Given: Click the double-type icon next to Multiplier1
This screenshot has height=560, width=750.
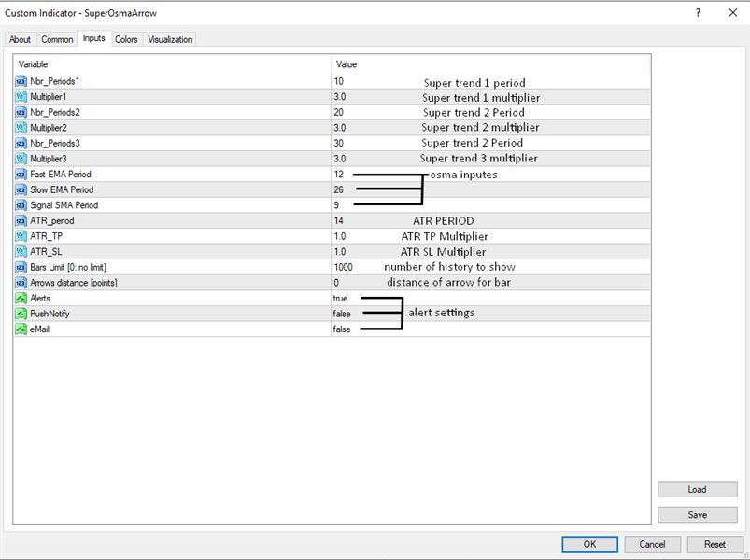Looking at the screenshot, I should click(21, 97).
